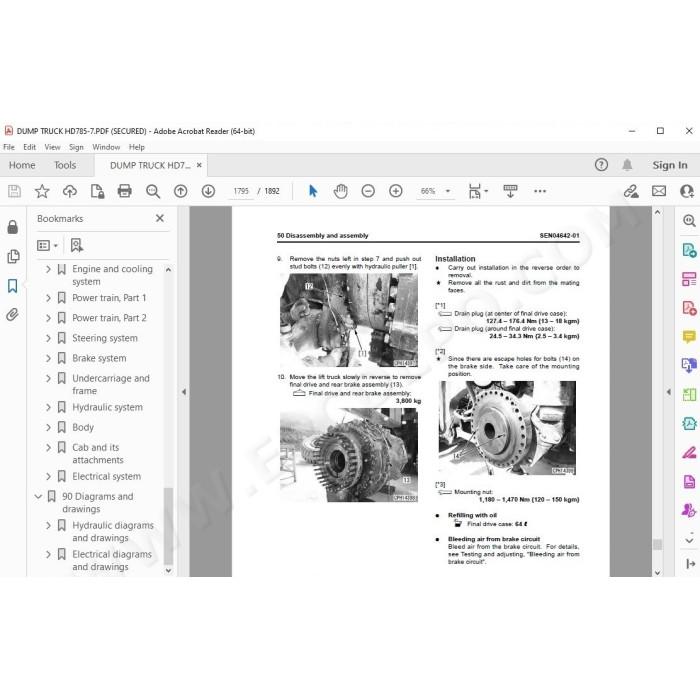Screen dimensions: 700x700
Task: Expand the Power train, Part 1 bookmark
Action: tap(48, 298)
